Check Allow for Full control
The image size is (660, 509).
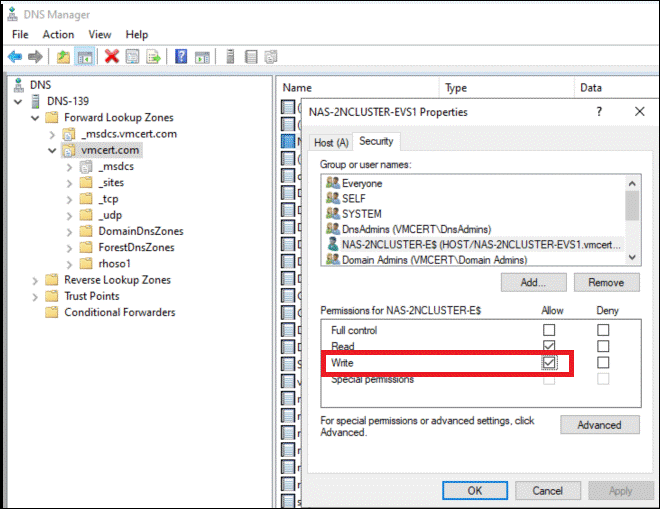549,330
